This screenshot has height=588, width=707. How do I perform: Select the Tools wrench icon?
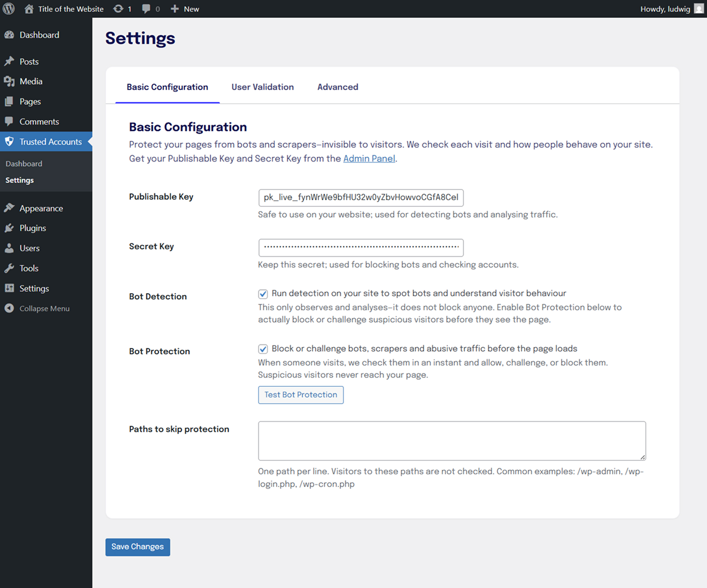[x=9, y=268]
